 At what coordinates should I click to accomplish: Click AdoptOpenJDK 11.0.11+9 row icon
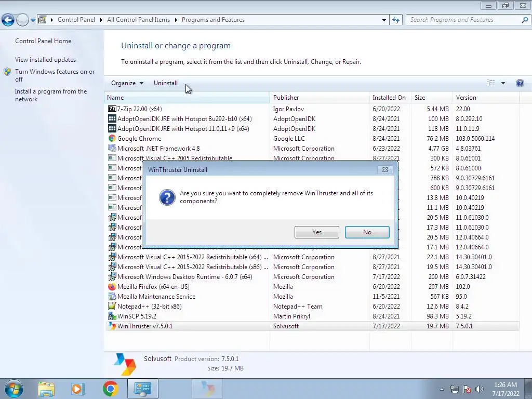click(x=112, y=129)
